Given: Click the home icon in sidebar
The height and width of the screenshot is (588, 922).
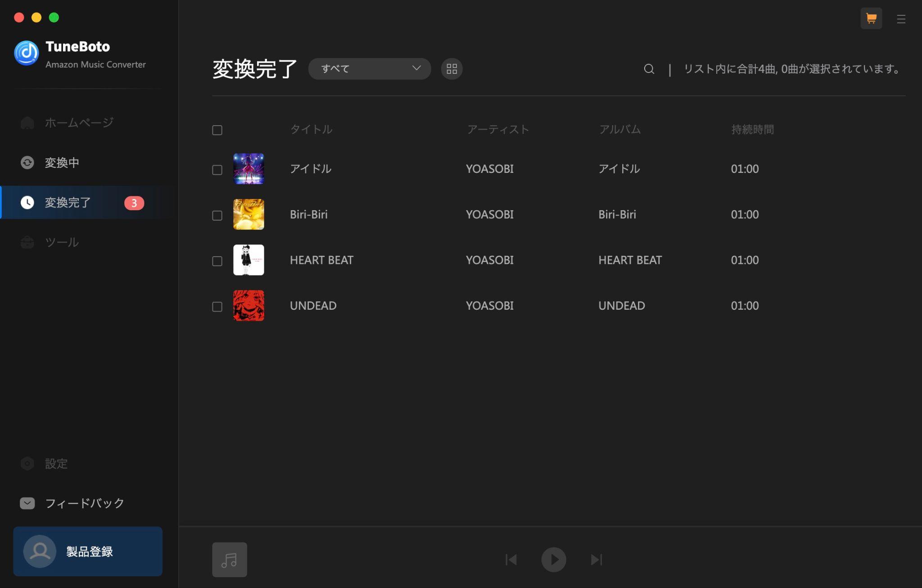Looking at the screenshot, I should click(x=27, y=122).
